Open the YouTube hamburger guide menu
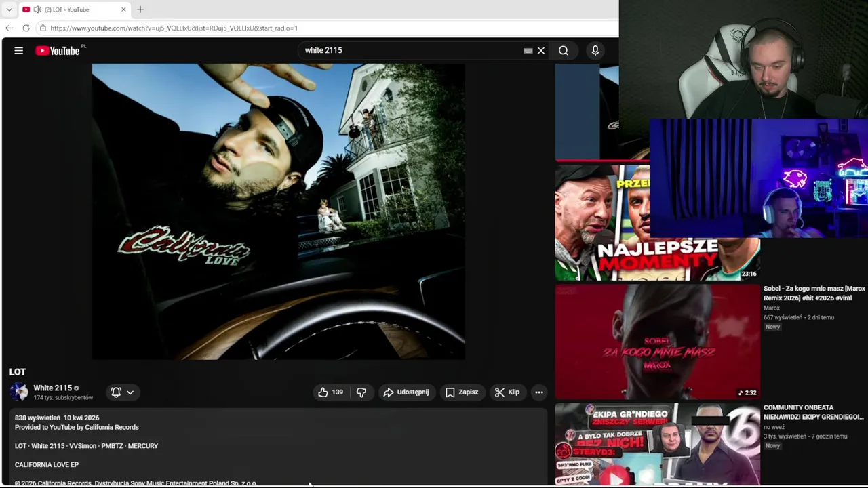 pos(18,51)
